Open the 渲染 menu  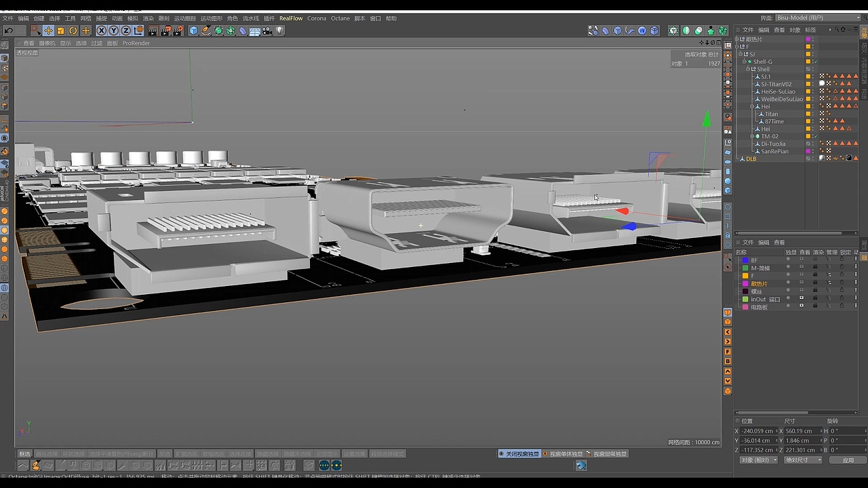coord(148,18)
